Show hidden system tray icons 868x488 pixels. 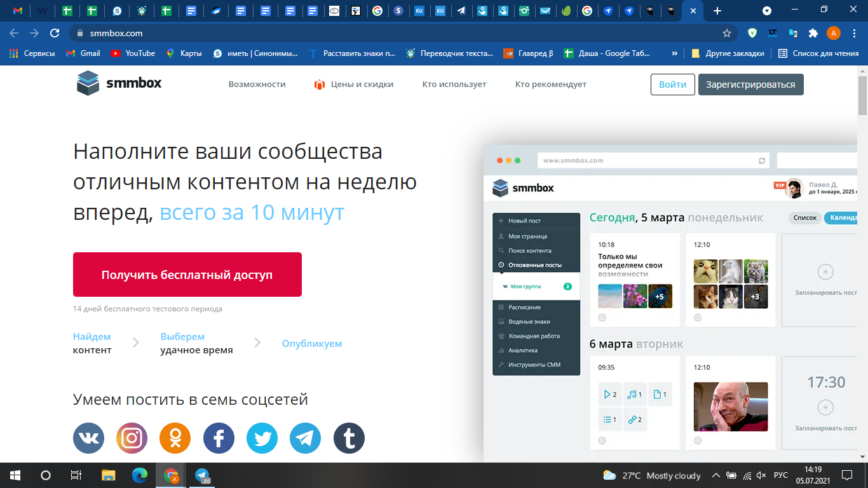click(x=715, y=475)
